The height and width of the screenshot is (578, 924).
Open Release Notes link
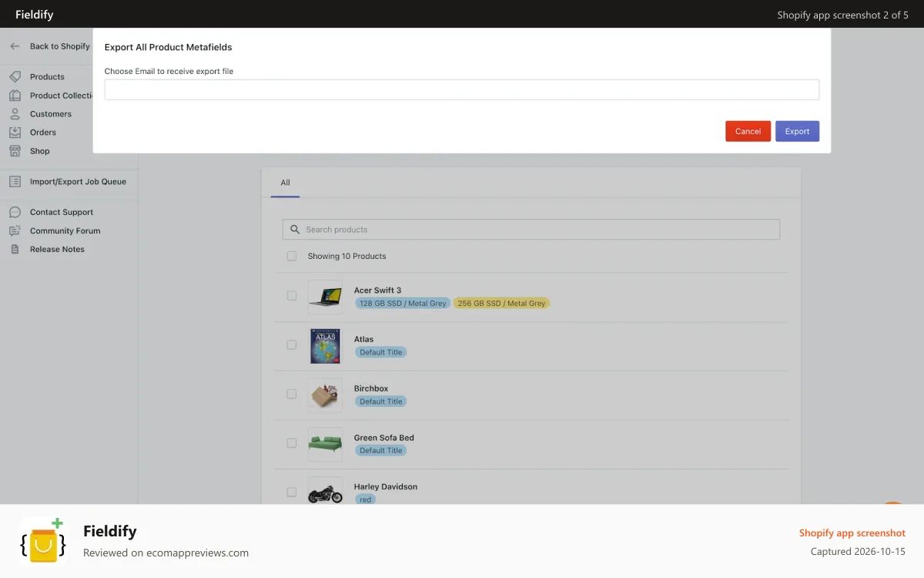tap(58, 249)
